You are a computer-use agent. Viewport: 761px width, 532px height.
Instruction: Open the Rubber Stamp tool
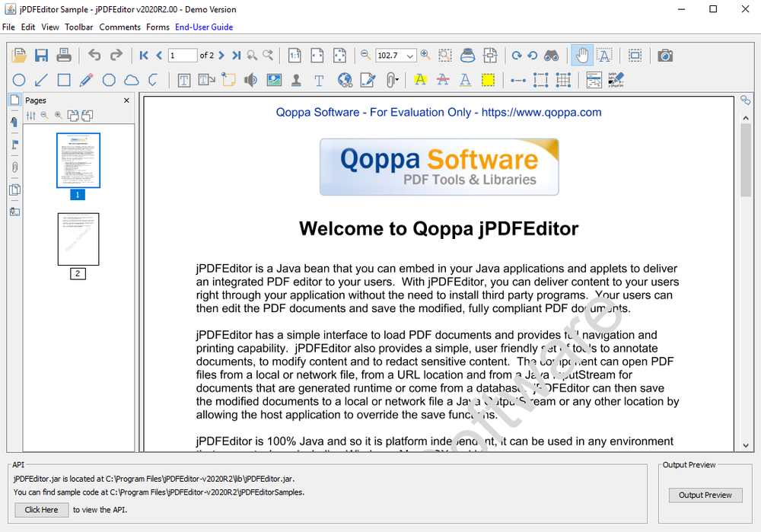[297, 79]
